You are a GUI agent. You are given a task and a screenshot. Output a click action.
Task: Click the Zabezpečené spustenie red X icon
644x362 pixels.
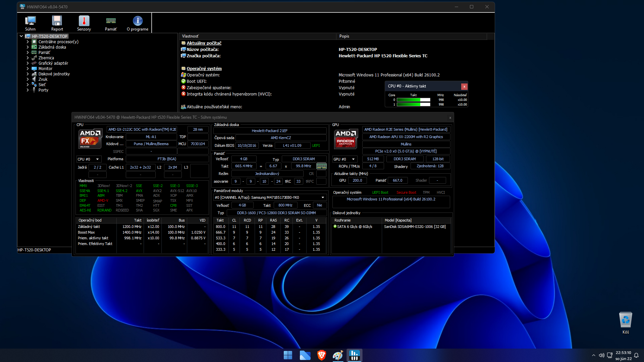coord(183,87)
